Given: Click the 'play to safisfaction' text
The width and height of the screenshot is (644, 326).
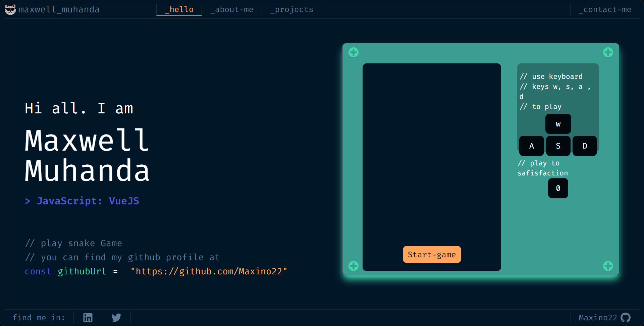Looking at the screenshot, I should click(x=543, y=168).
